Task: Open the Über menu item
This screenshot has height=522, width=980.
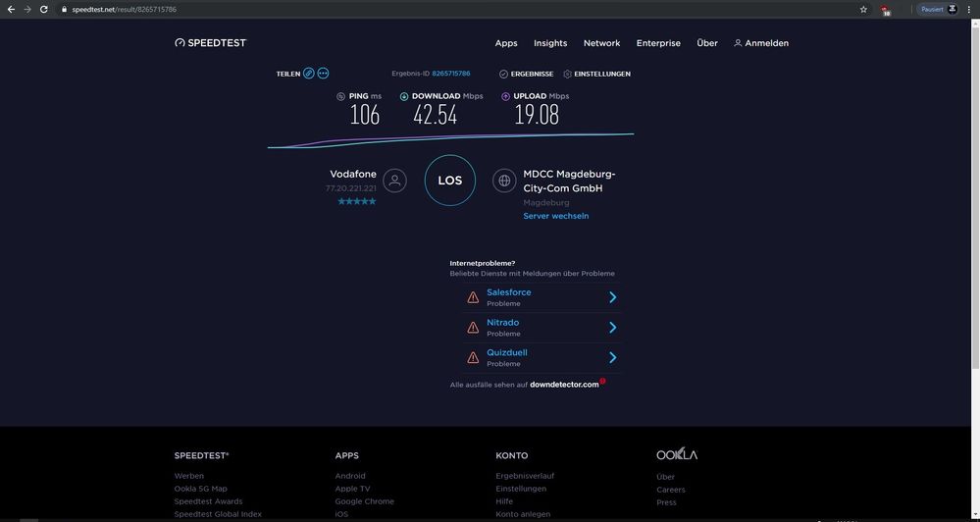Action: [x=707, y=43]
